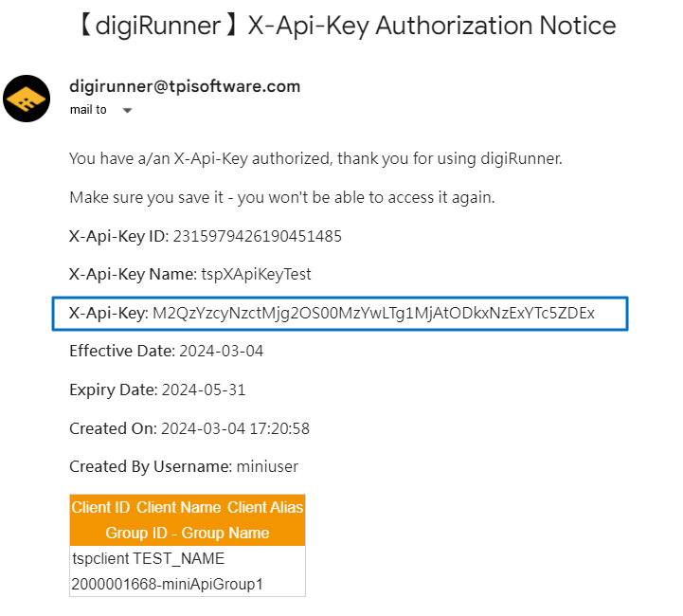
Task: Click the "Make sure you save it" warning line
Action: pos(282,197)
